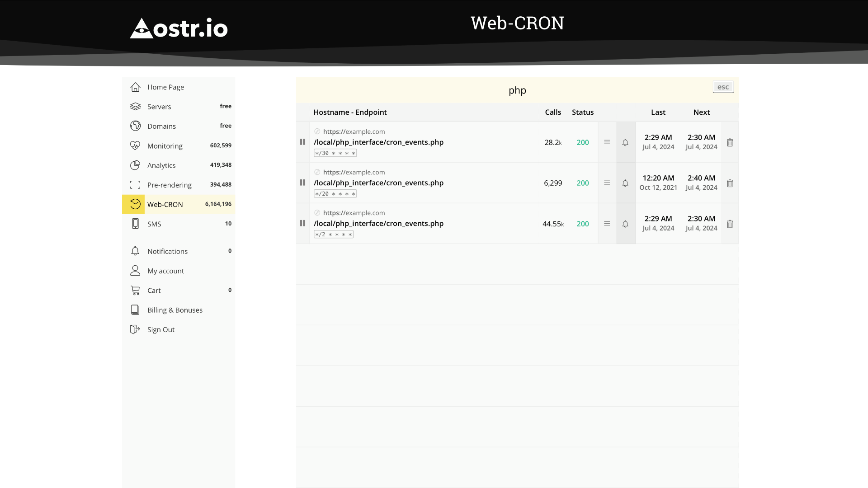The width and height of the screenshot is (868, 488).
Task: Pause the */2 cron job
Action: (302, 223)
